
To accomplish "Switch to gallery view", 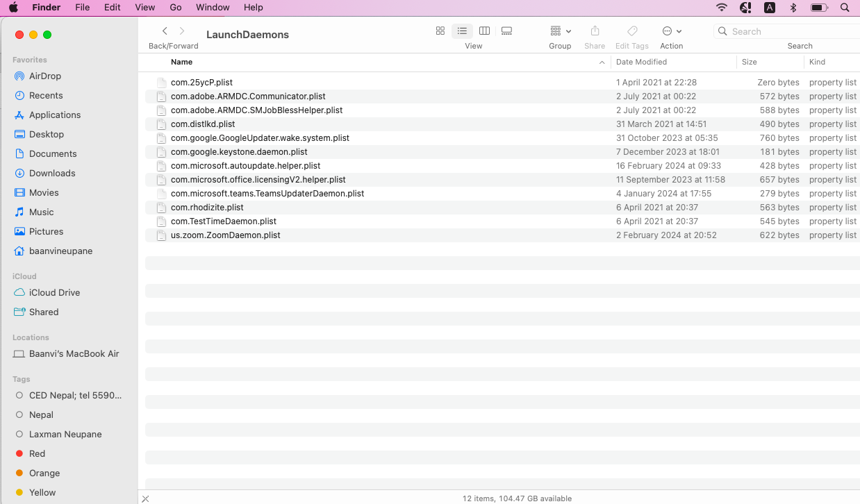I will point(507,31).
